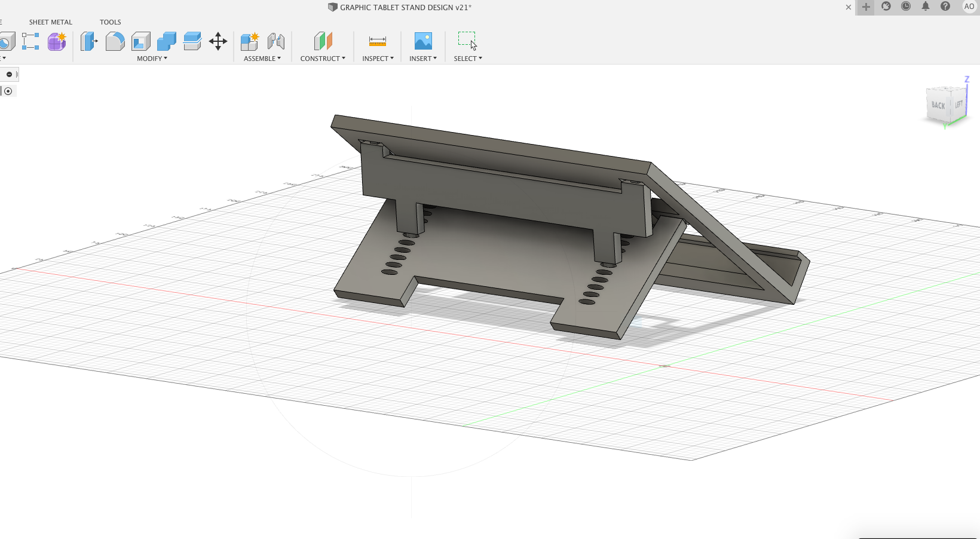Open the INSERT dropdown menu
Image resolution: width=980 pixels, height=539 pixels.
pos(423,59)
